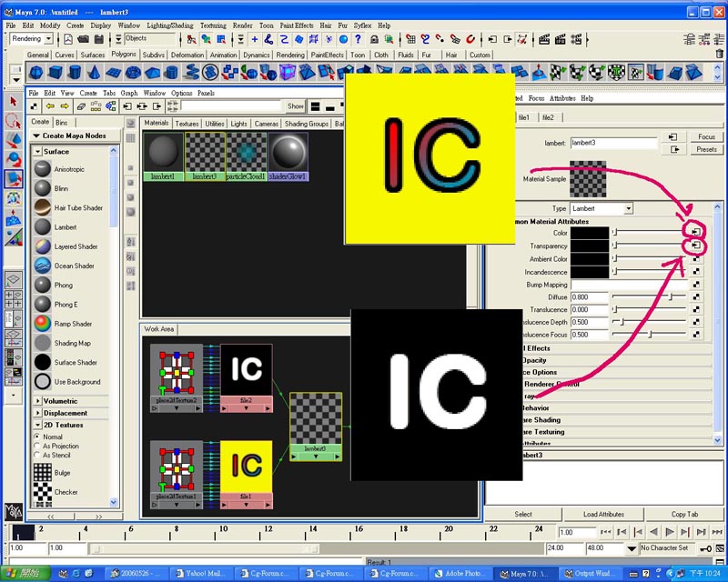728x582 pixels.
Task: Expand the Volumetric node section
Action: point(37,401)
